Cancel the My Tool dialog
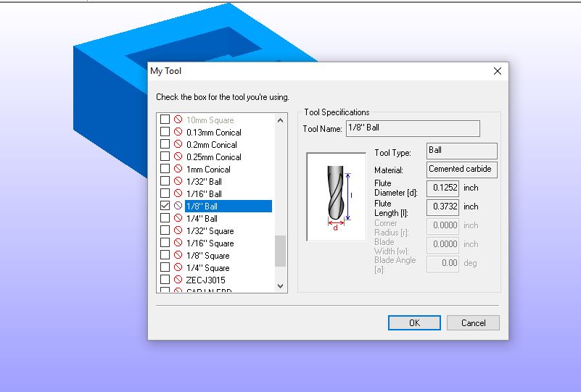Image resolution: width=581 pixels, height=392 pixels. tap(473, 322)
